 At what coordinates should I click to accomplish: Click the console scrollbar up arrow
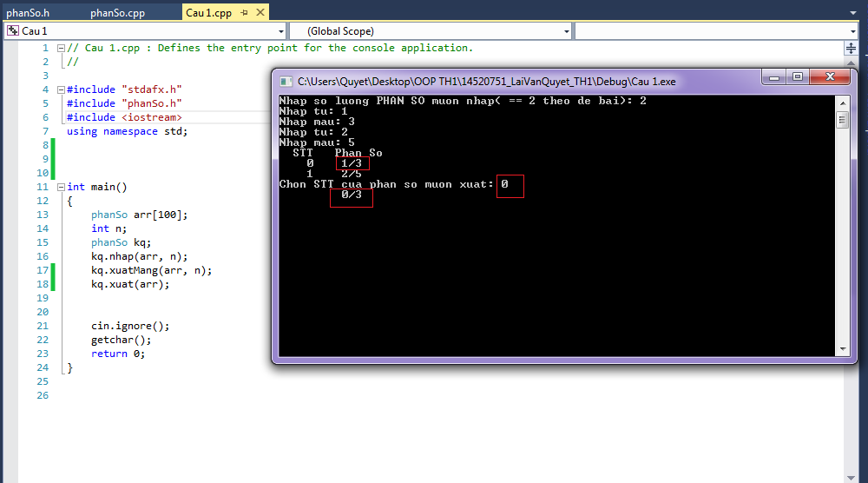coord(842,102)
